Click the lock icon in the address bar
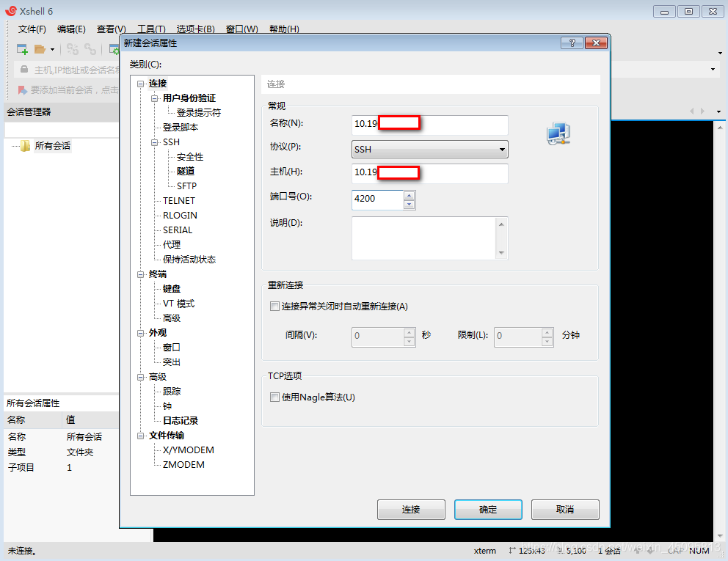Screen dimensions: 728x561 [x=24, y=70]
